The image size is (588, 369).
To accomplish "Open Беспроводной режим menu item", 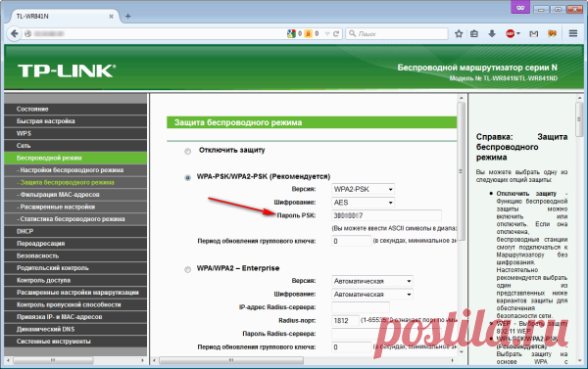I will (x=75, y=158).
